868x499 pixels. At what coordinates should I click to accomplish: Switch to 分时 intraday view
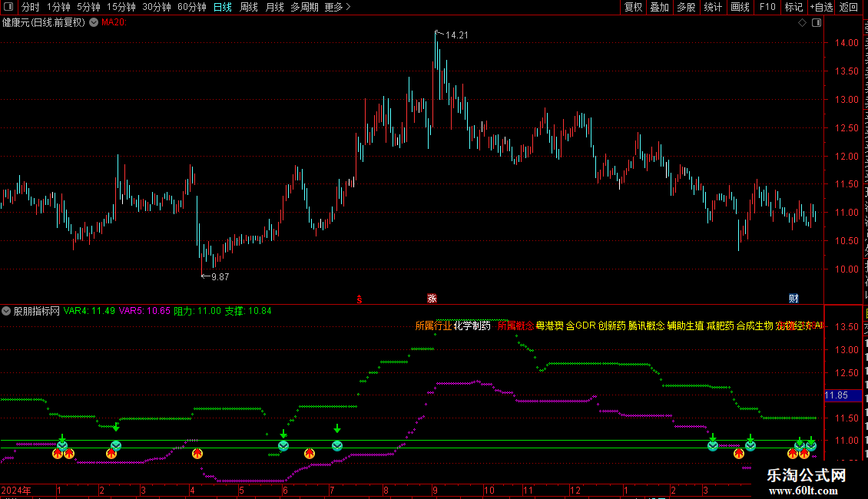point(31,7)
